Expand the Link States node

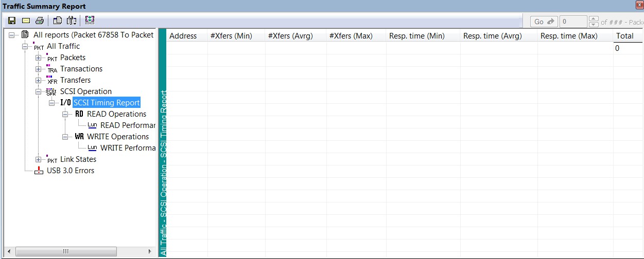[x=38, y=159]
